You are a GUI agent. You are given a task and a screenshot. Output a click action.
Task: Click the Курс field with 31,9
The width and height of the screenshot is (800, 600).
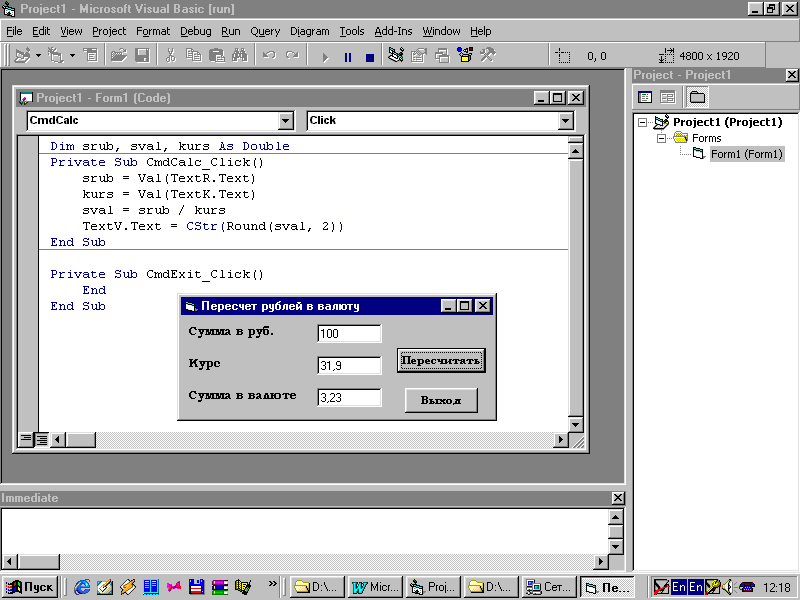(x=349, y=365)
